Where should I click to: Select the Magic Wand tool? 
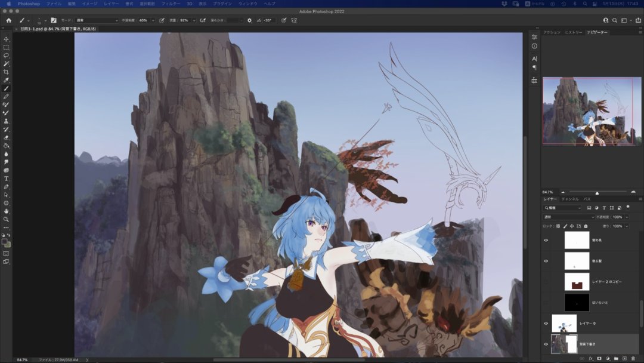point(6,64)
